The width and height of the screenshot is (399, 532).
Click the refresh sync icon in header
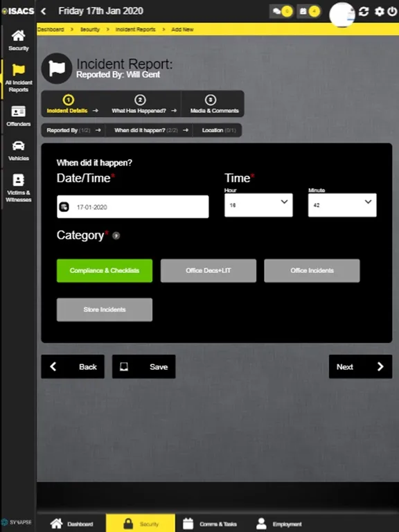364,12
